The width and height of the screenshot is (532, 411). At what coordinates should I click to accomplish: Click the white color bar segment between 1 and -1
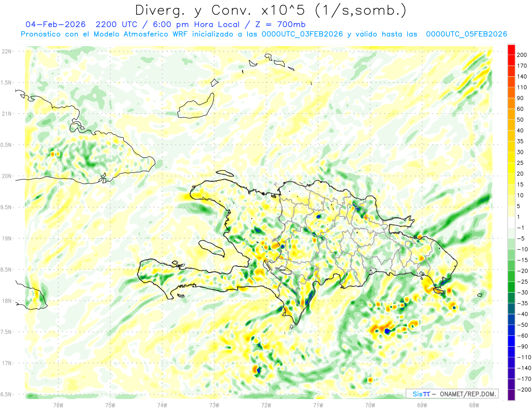click(x=511, y=223)
